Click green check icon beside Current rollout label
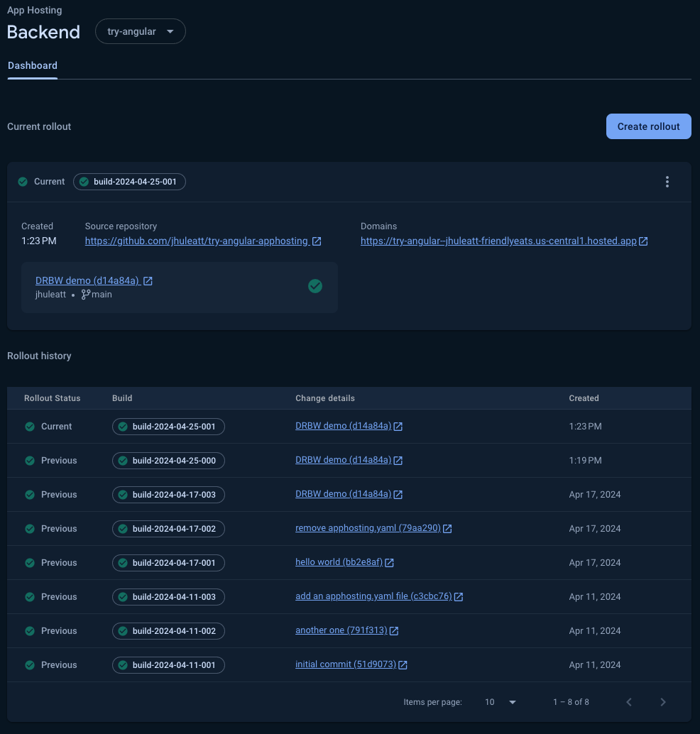 tap(23, 182)
